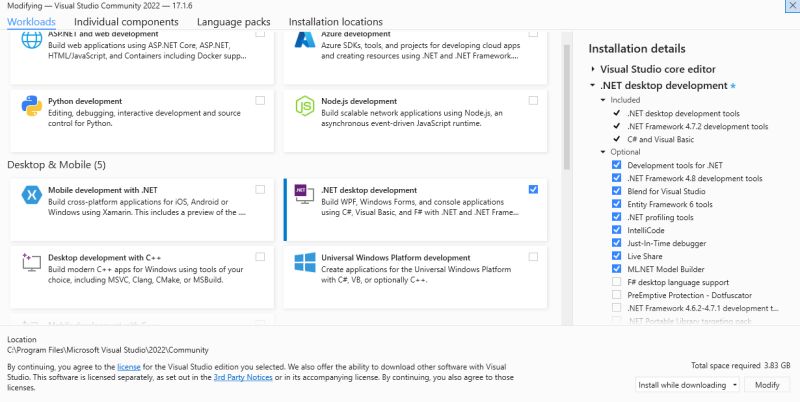Switch to the Individual components tab
Image resolution: width=800 pixels, height=402 pixels.
tap(126, 22)
